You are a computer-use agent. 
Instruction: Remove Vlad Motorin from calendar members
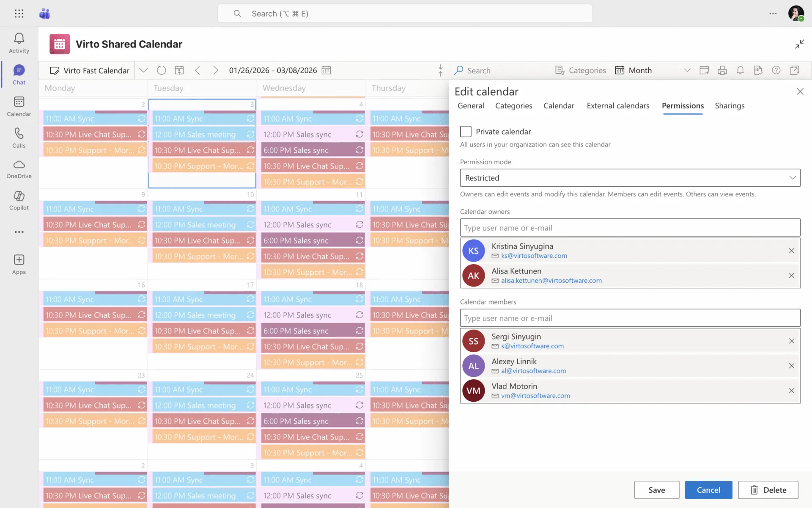pos(792,391)
